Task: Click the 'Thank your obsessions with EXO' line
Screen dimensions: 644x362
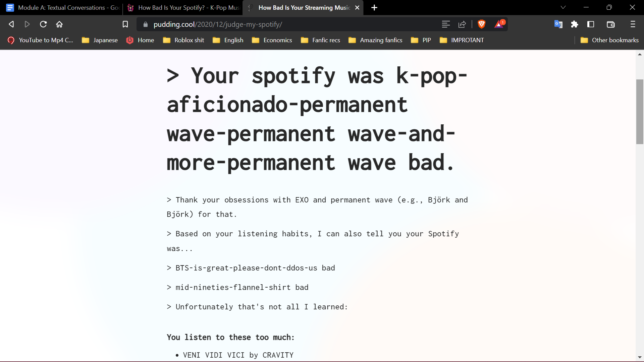Action: click(x=317, y=207)
